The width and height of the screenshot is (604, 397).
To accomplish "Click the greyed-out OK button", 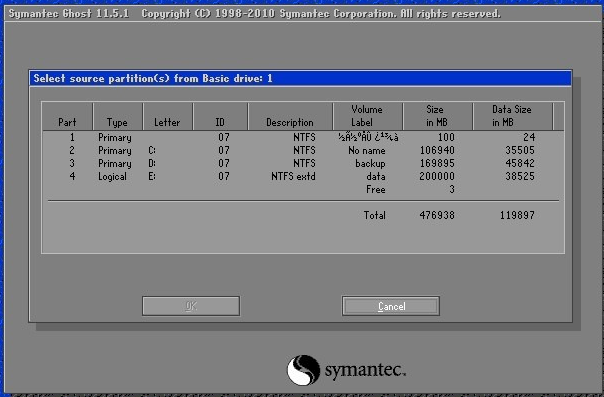I will coord(191,306).
